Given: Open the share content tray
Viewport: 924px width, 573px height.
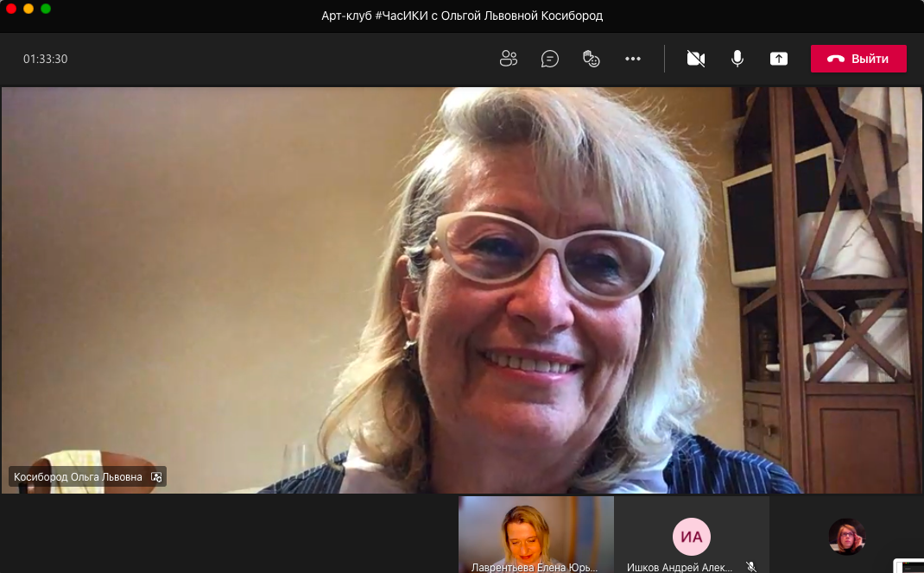Looking at the screenshot, I should point(779,59).
